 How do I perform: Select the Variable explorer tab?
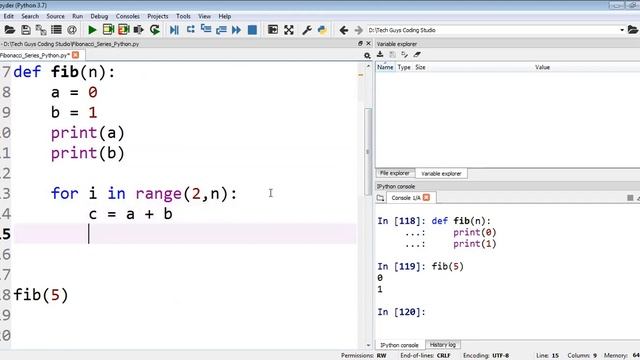(x=441, y=173)
